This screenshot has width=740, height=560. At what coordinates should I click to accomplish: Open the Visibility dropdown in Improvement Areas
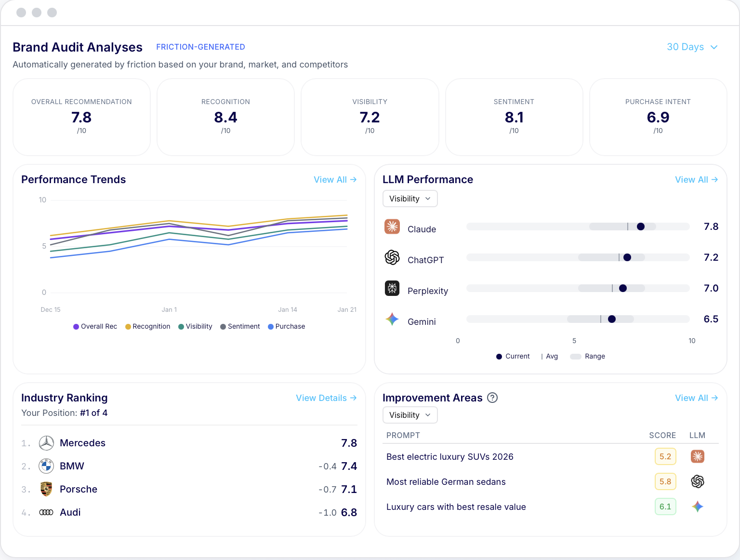click(410, 415)
